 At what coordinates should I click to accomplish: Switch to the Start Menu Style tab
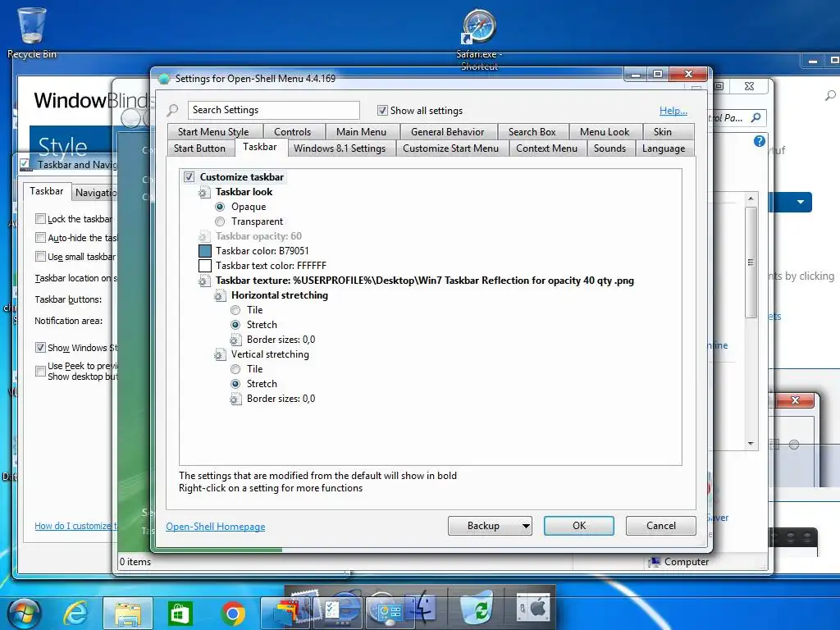213,132
